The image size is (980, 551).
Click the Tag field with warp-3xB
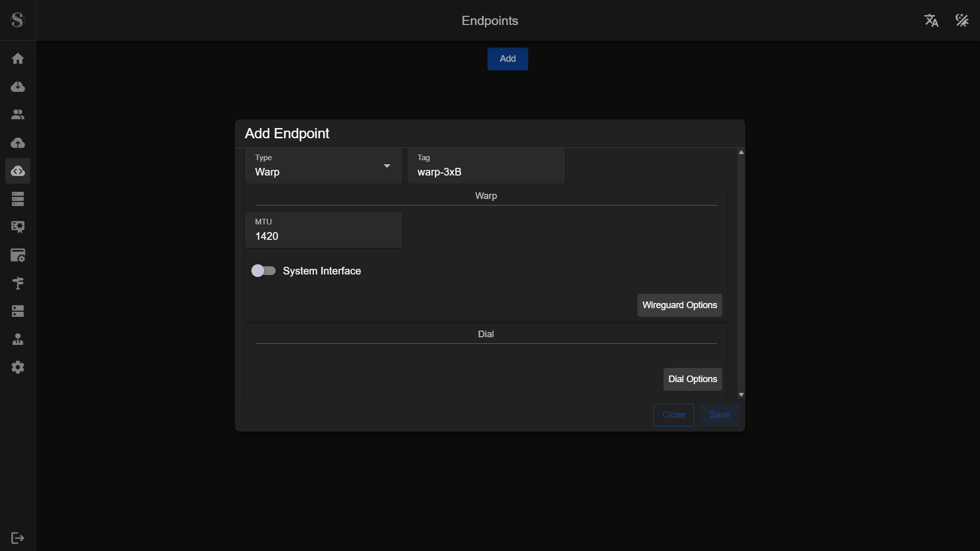coord(485,172)
